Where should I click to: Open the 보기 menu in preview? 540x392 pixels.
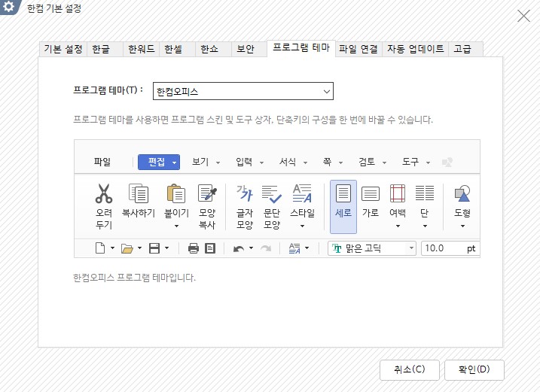pos(206,162)
